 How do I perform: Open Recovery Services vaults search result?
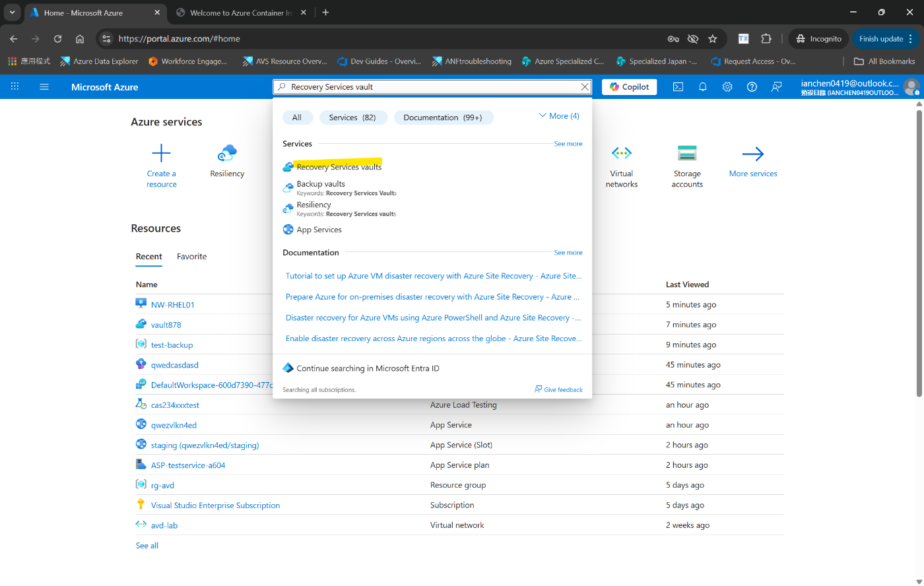[x=339, y=167]
